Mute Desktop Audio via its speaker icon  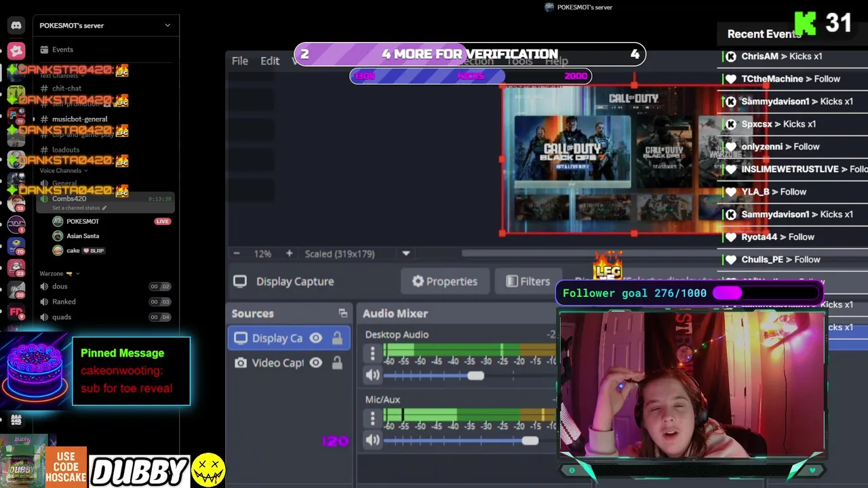[x=373, y=375]
